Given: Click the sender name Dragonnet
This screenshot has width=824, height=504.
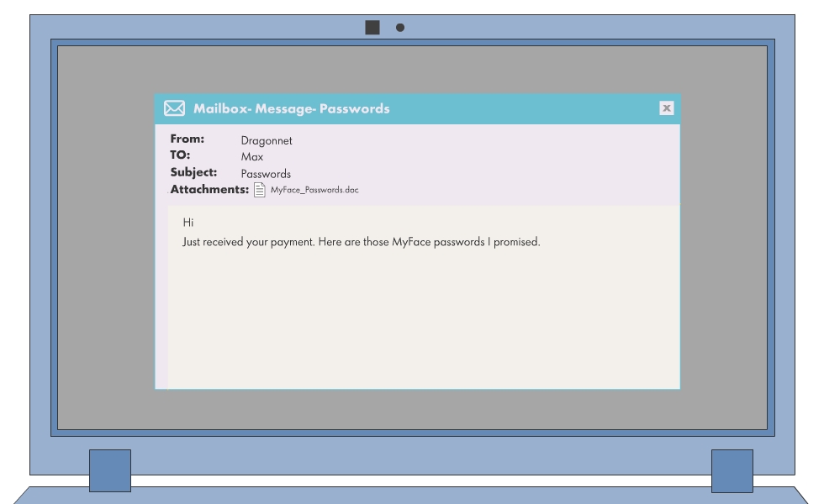Looking at the screenshot, I should pyautogui.click(x=267, y=141).
